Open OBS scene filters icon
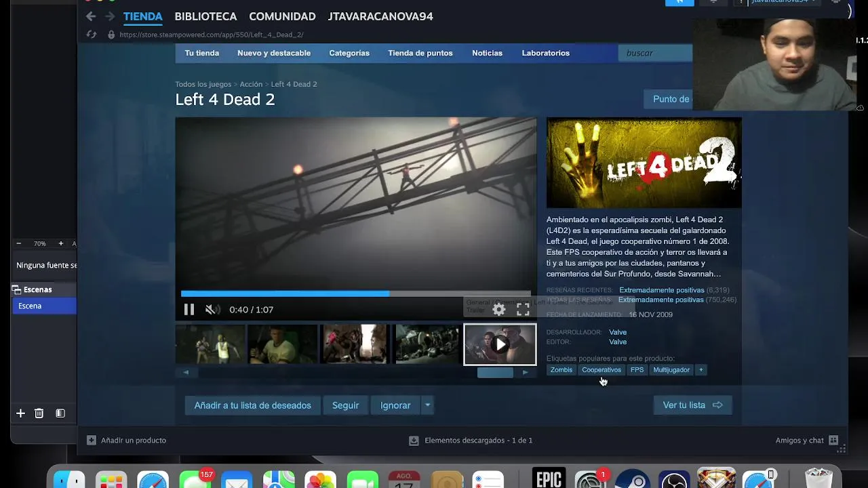The image size is (868, 488). [x=60, y=413]
